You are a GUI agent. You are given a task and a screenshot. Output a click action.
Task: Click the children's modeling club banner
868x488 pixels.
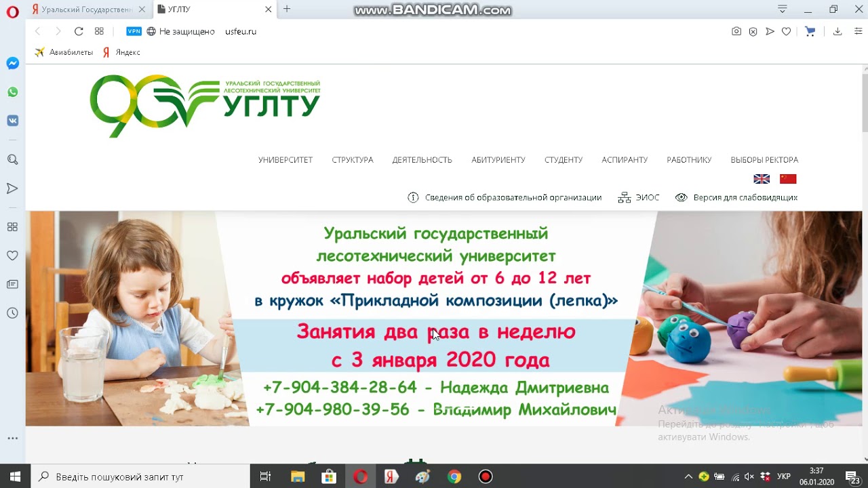tap(443, 319)
